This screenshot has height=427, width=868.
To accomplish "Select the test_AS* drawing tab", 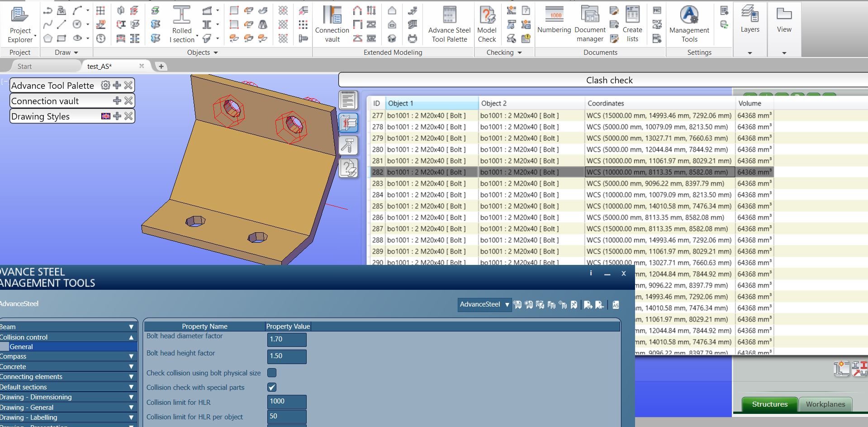I will [99, 66].
